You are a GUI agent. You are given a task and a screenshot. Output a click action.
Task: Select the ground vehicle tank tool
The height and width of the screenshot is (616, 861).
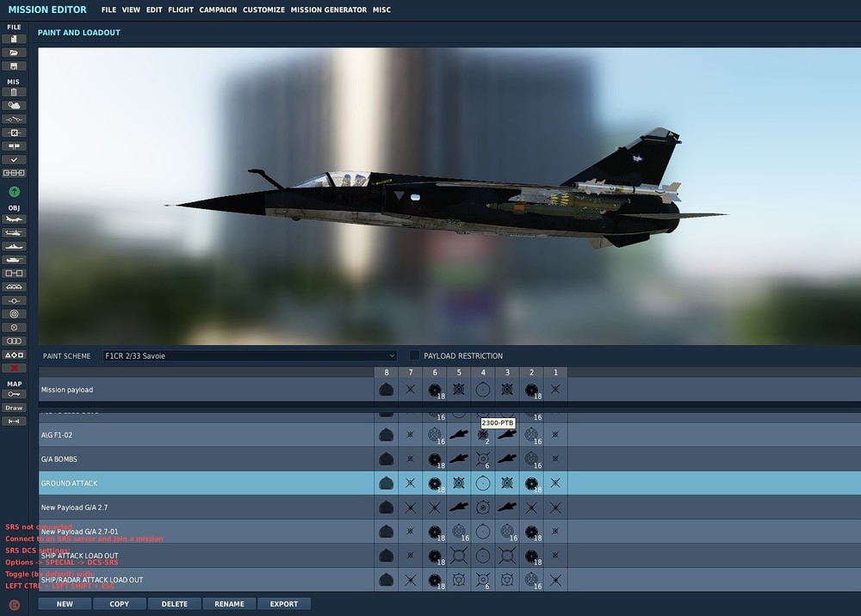coord(15,260)
